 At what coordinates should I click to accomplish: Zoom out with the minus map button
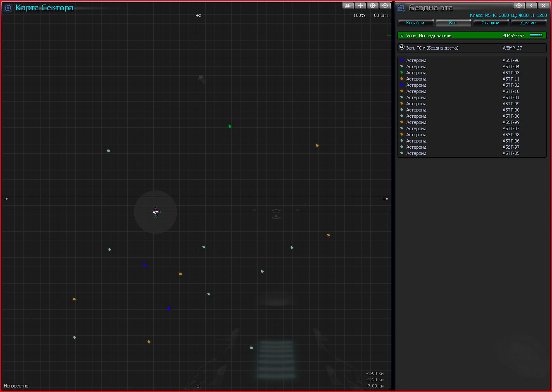click(x=385, y=5)
